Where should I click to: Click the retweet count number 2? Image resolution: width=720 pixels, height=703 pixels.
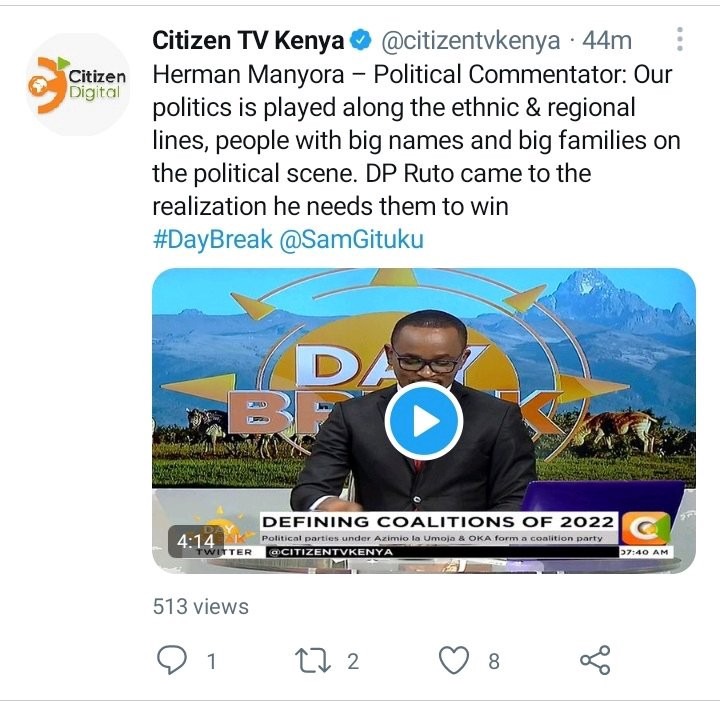click(x=353, y=662)
